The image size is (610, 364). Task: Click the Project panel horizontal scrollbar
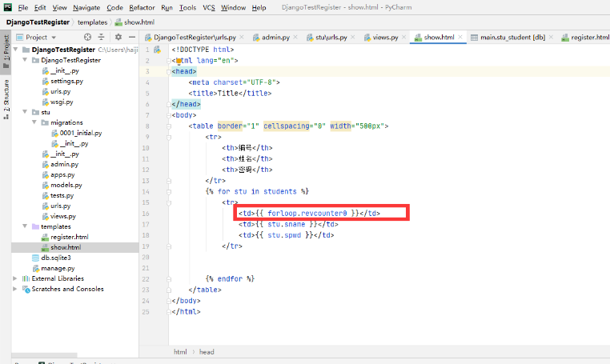point(44,354)
